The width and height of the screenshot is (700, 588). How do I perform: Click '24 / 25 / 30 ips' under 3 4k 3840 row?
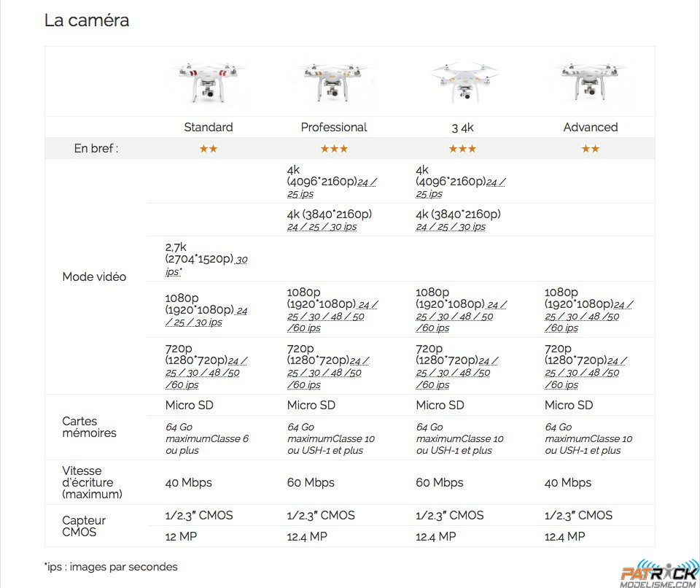click(451, 227)
